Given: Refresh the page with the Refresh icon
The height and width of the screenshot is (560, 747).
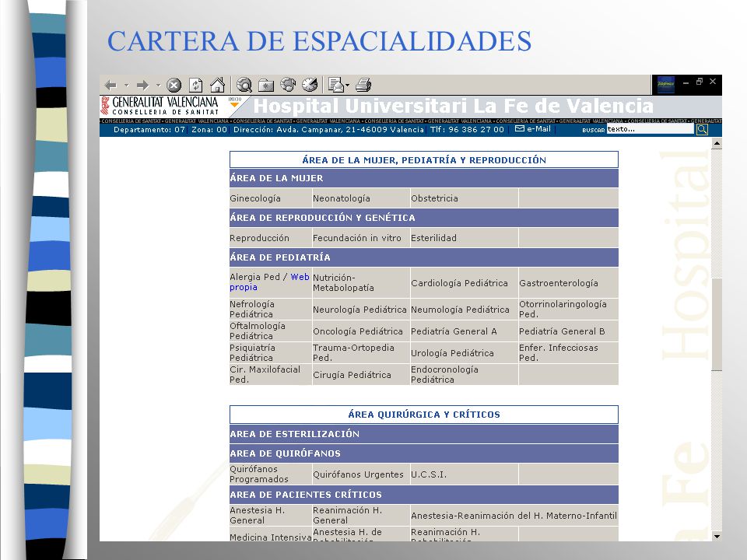Looking at the screenshot, I should [196, 86].
